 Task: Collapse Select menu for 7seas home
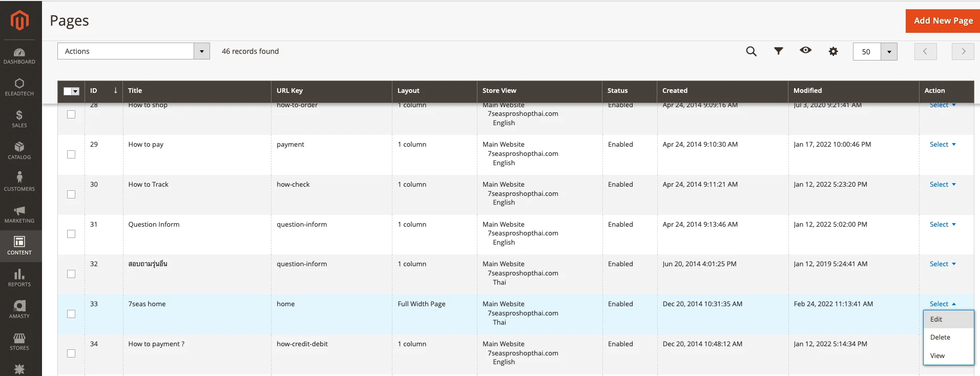(943, 304)
